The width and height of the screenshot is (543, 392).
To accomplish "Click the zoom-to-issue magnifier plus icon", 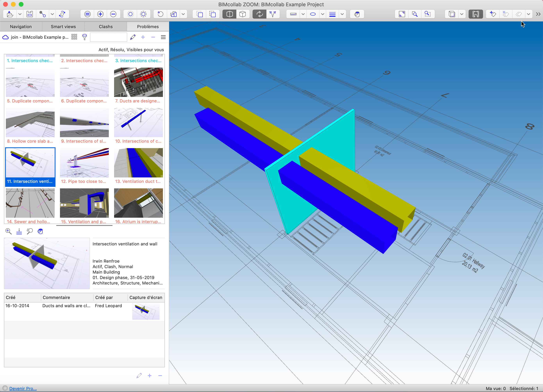I will click(x=8, y=231).
